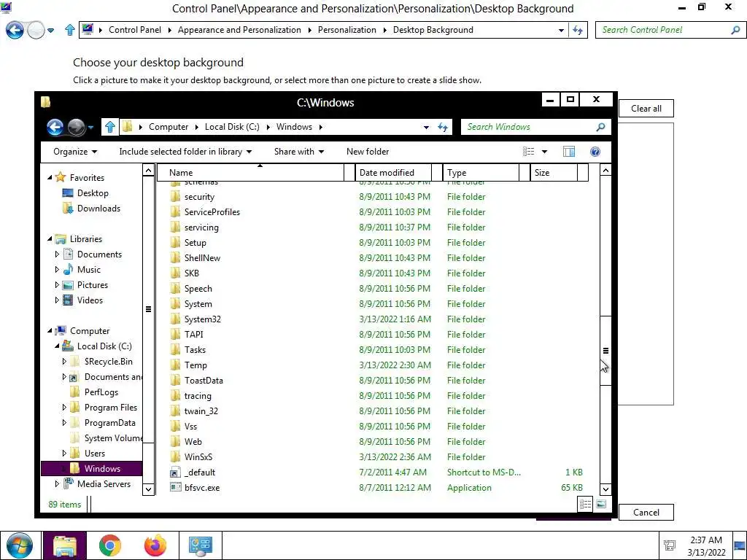The height and width of the screenshot is (560, 747).
Task: Go back in the C:\Windows explorer window
Action: pos(55,127)
